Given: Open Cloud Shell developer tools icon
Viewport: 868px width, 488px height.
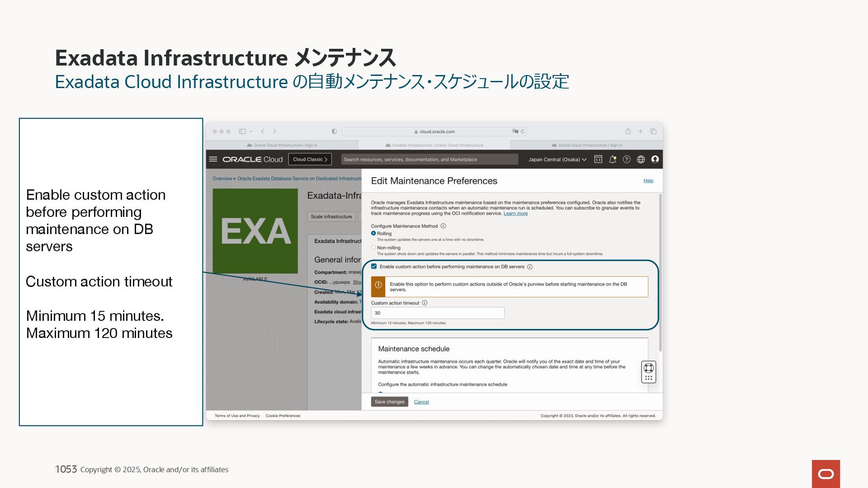Looking at the screenshot, I should coord(598,160).
